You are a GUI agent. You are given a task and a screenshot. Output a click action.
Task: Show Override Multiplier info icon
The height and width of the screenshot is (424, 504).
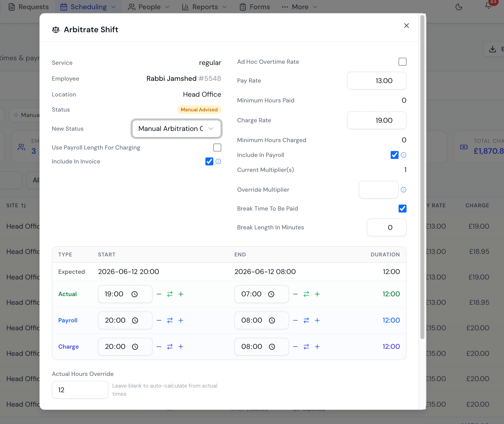404,190
